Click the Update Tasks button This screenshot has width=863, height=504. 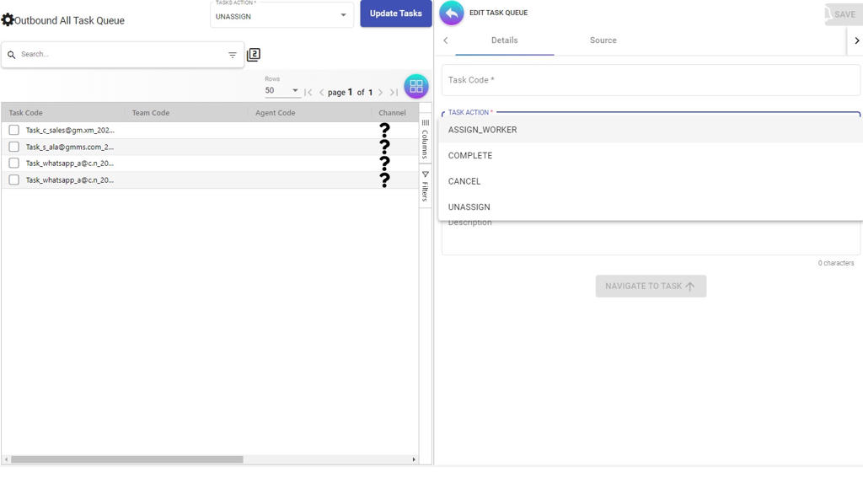pos(395,13)
